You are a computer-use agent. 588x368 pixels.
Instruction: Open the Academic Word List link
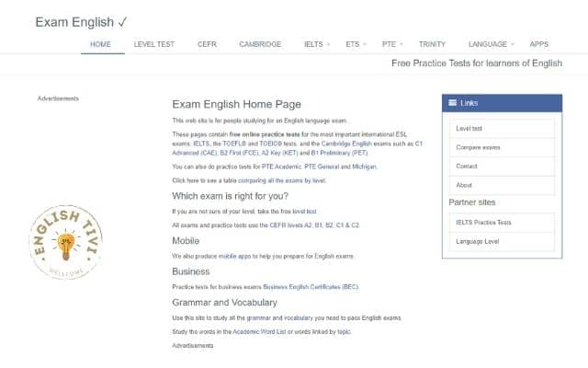click(259, 331)
